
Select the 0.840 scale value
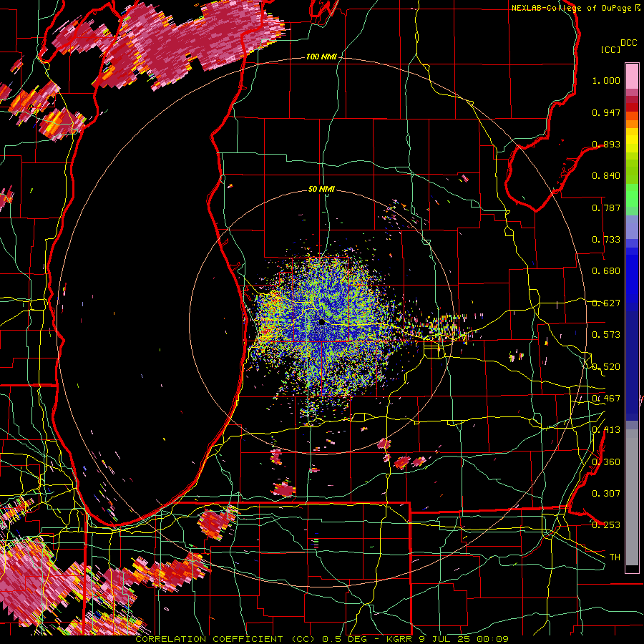[x=606, y=176]
